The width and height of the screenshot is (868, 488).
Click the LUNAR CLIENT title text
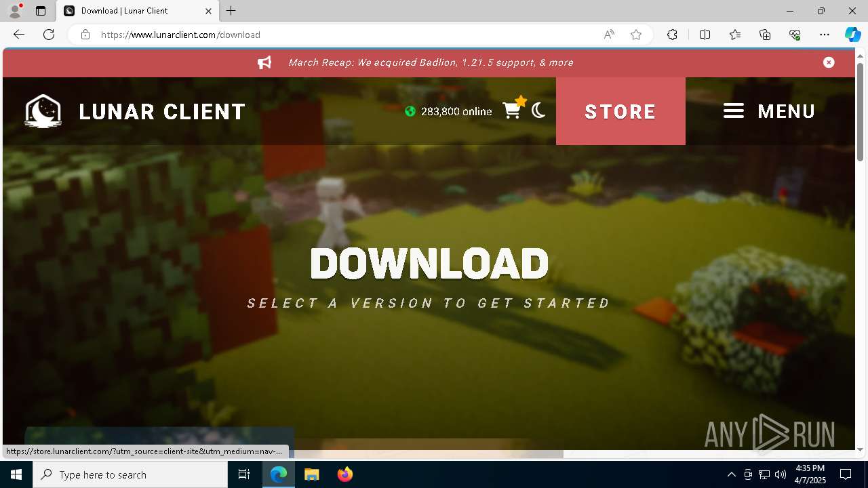pos(162,112)
